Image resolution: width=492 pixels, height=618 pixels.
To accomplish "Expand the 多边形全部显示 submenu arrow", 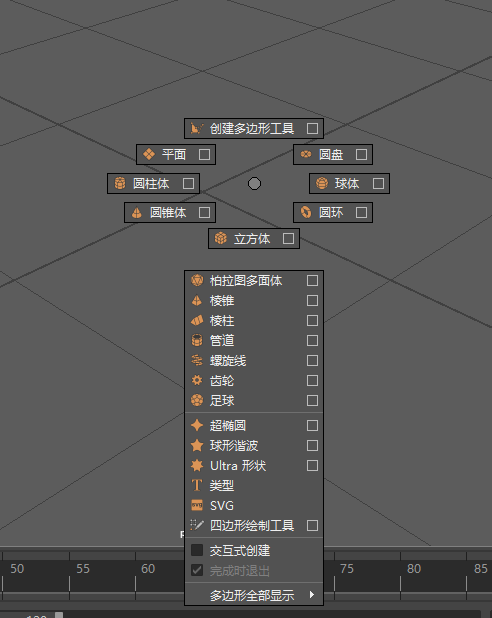I will 312,594.
